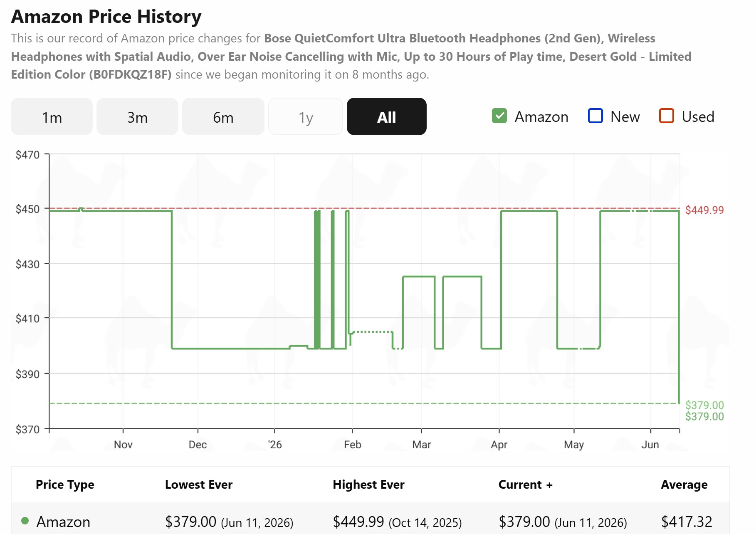Click the Bose QuietComfort product name text
This screenshot has height=534, width=756.
point(351,56)
